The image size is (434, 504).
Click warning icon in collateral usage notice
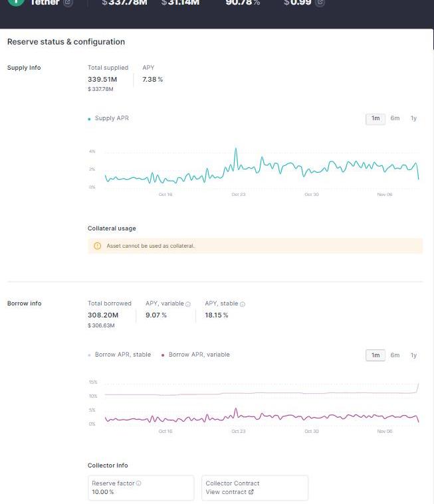[x=98, y=246]
